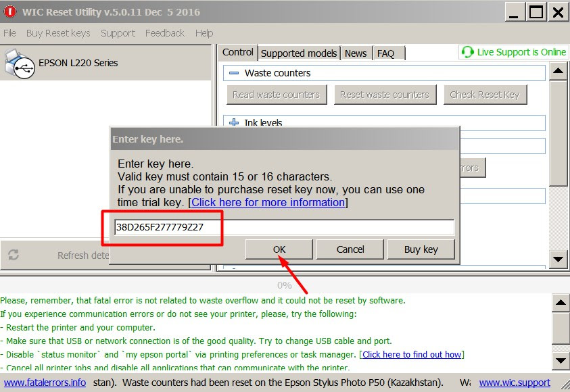
Task: Click the Control panel scroll down arrow
Action: tap(558, 260)
